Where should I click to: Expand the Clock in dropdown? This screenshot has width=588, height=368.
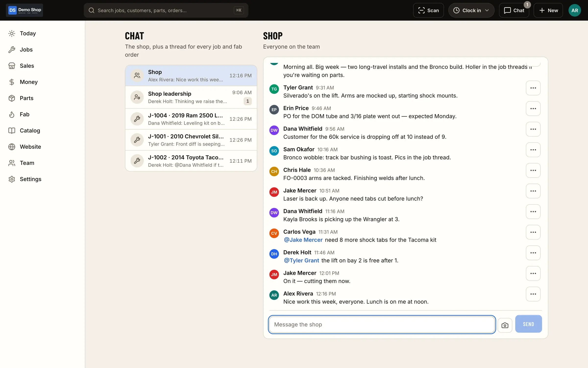pyautogui.click(x=471, y=10)
